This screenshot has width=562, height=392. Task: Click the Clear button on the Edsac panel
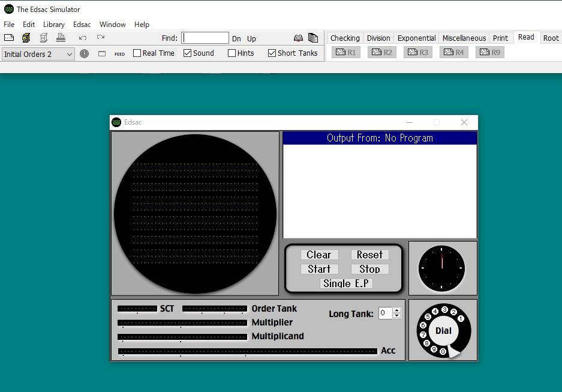(x=319, y=255)
